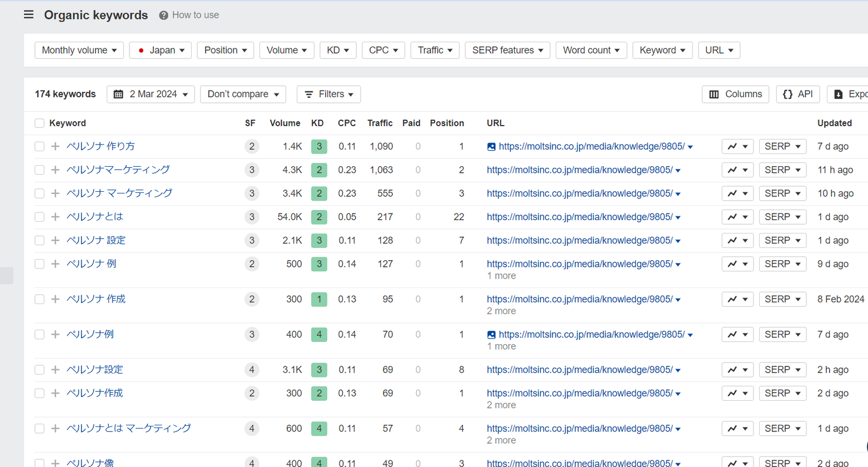The image size is (868, 467).
Task: Open the Columns layout settings
Action: point(735,94)
